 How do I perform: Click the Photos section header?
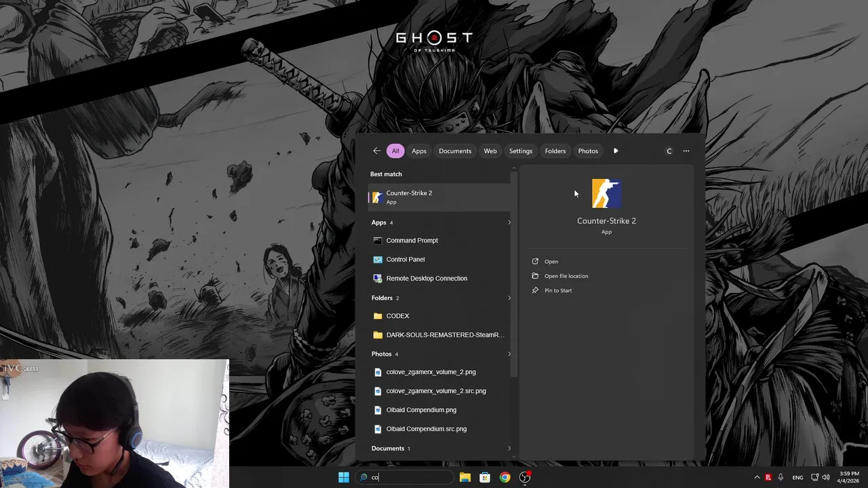click(381, 354)
